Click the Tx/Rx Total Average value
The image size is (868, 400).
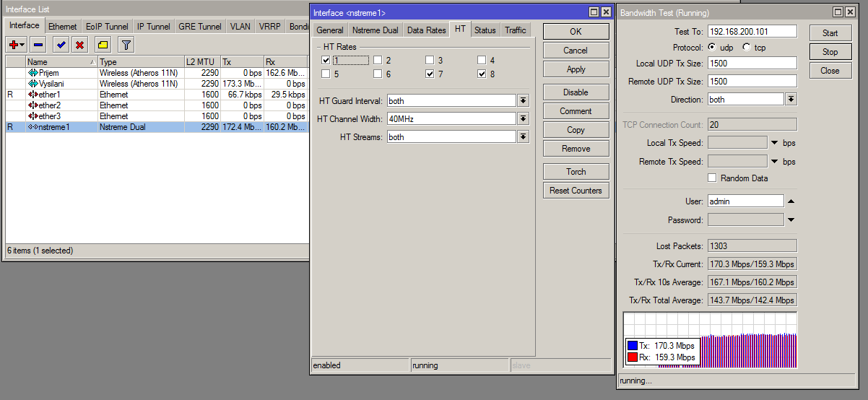752,300
